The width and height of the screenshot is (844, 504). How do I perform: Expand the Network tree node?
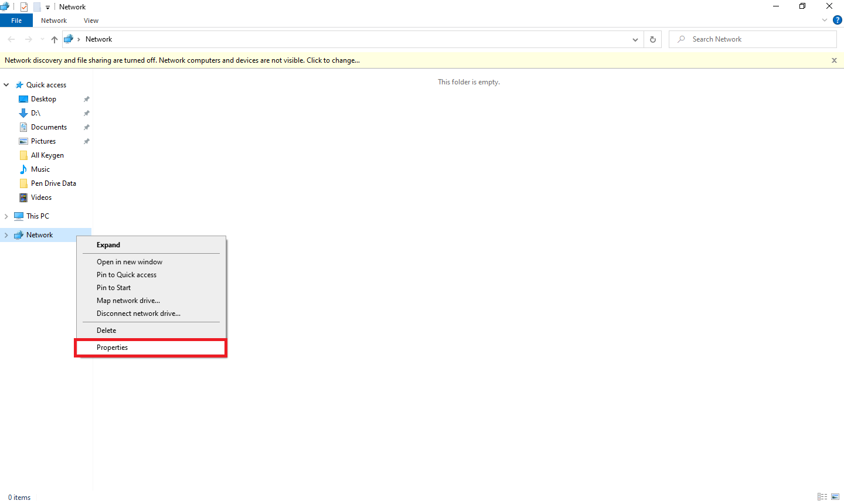[6, 235]
